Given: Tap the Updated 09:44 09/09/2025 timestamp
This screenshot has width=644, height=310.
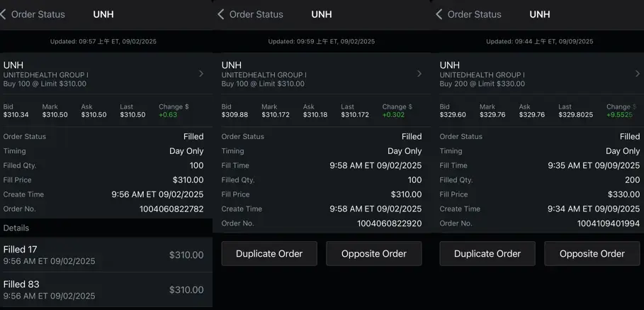Looking at the screenshot, I should pos(540,42).
